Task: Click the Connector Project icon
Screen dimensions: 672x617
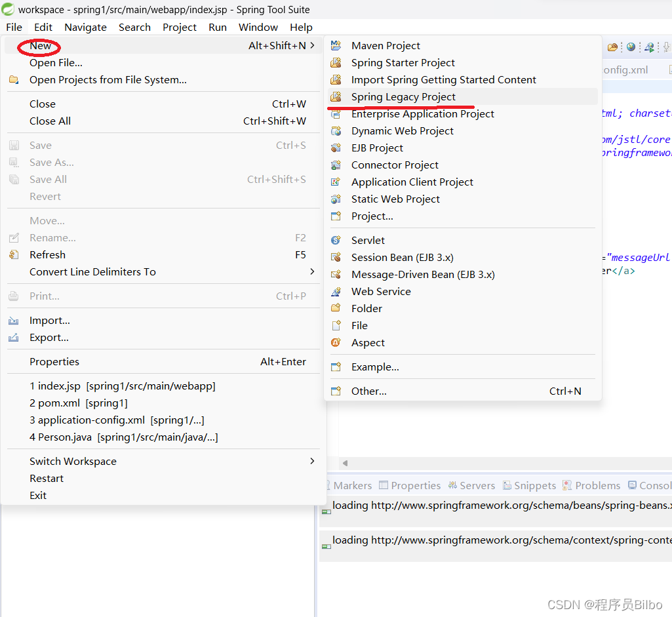Action: click(x=336, y=165)
